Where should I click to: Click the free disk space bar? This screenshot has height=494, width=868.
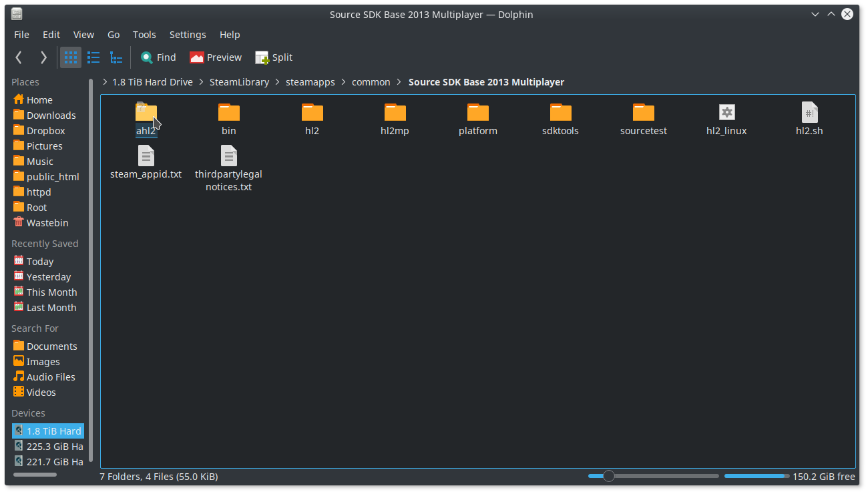(756, 476)
